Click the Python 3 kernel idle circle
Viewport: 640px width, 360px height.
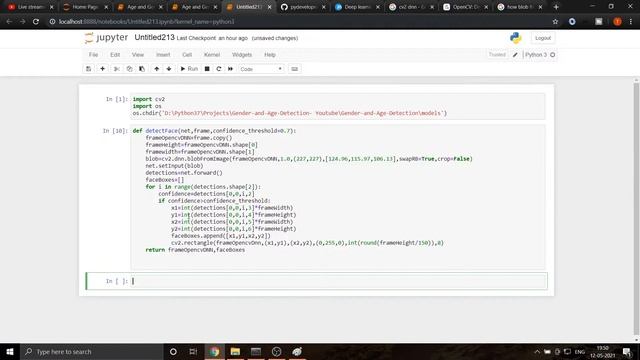point(553,55)
